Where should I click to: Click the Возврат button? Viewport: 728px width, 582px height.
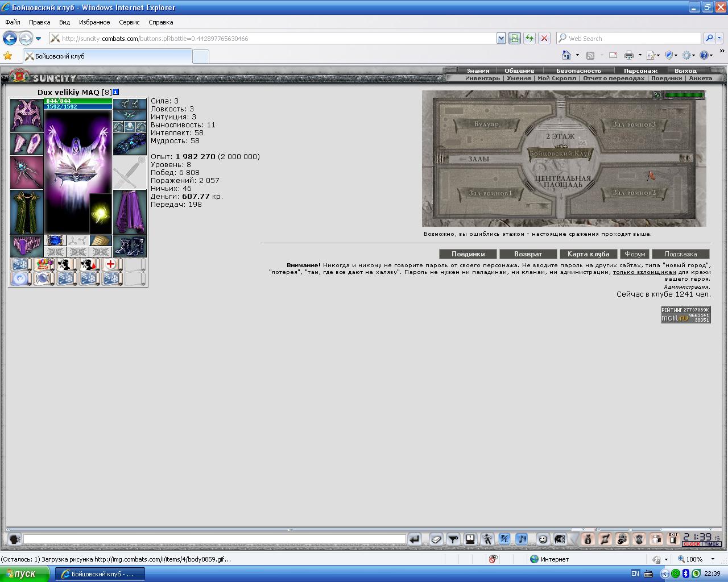pos(528,254)
